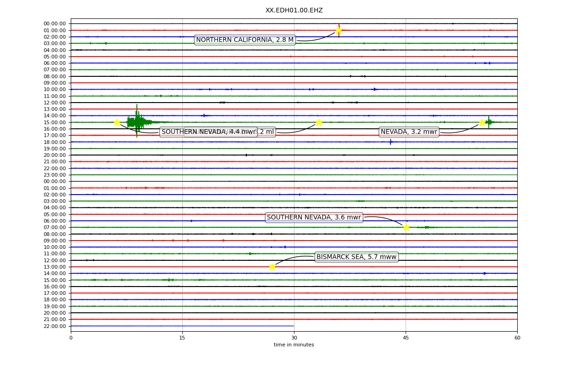Screen dimensions: 588x368
Task: Click the 15 tick on the time axis
Action: (182, 338)
